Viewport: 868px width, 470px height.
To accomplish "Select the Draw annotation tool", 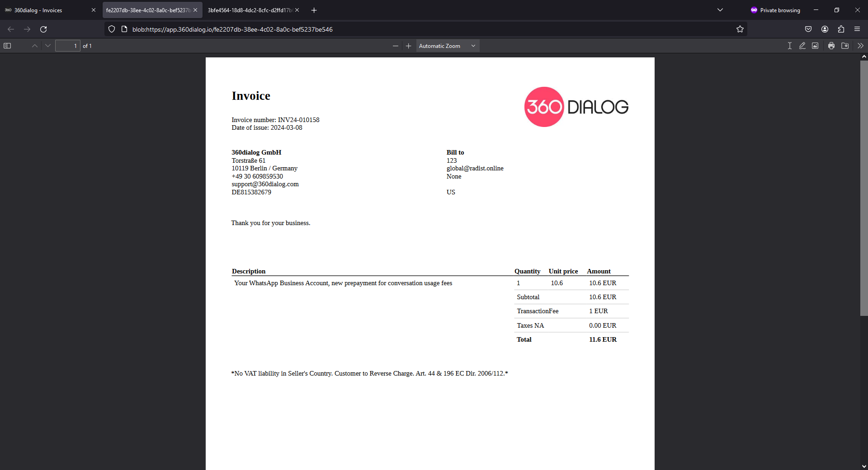I will (802, 46).
